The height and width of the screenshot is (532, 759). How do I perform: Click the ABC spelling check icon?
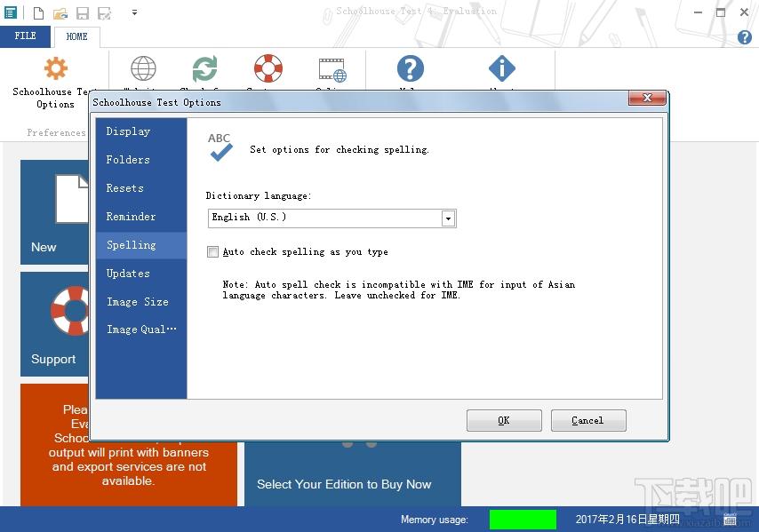[220, 147]
